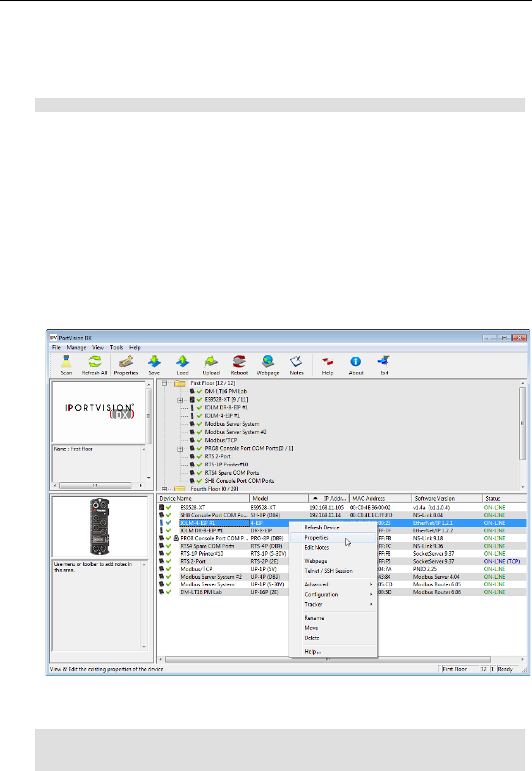Click the Save toolbar icon
Image resolution: width=532 pixels, height=771 pixels.
coord(154,365)
